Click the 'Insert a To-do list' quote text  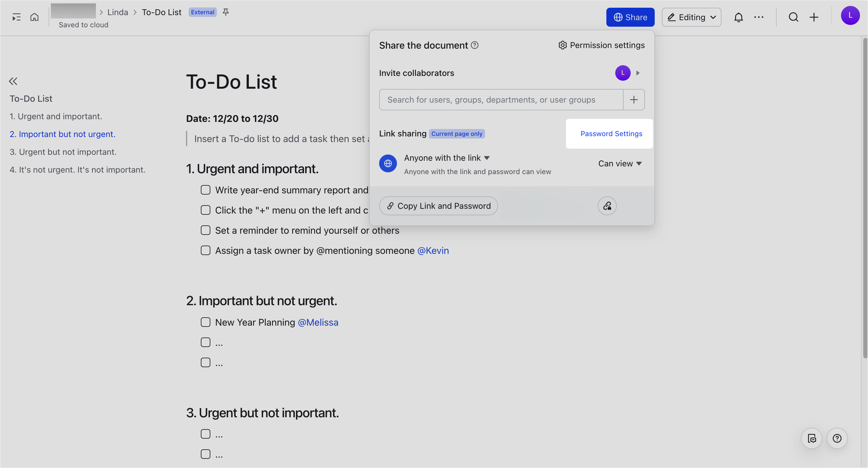click(281, 139)
